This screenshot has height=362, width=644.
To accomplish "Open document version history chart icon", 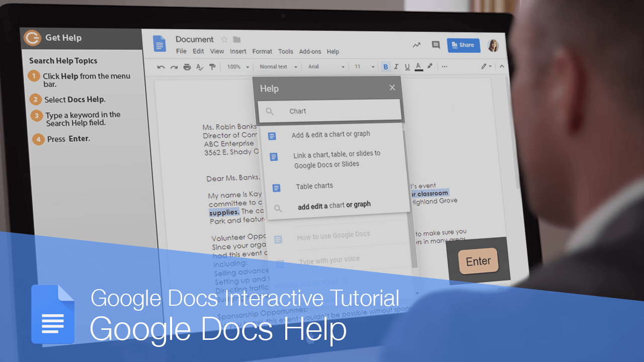I will (x=417, y=45).
